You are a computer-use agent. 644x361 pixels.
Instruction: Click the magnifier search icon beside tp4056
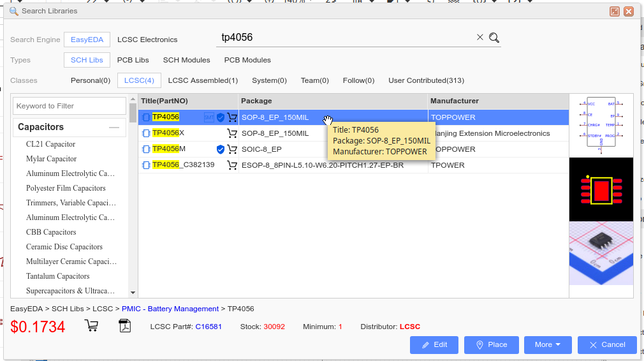[x=494, y=38]
